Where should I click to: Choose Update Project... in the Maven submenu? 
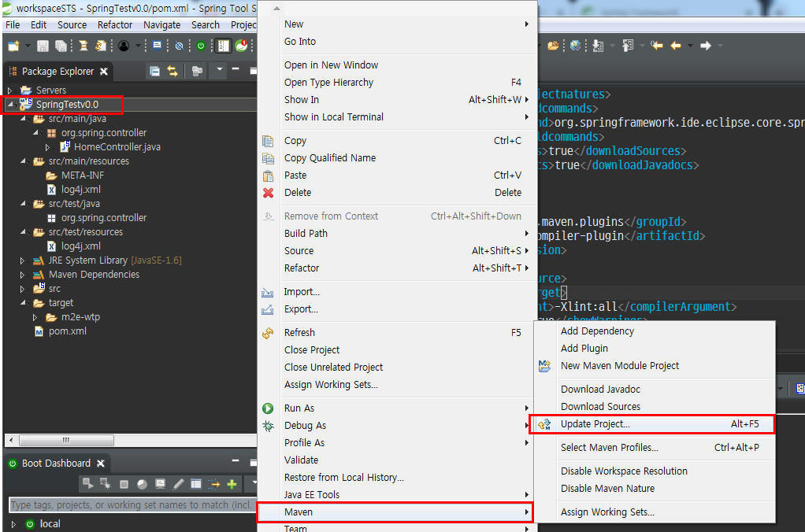pos(651,424)
